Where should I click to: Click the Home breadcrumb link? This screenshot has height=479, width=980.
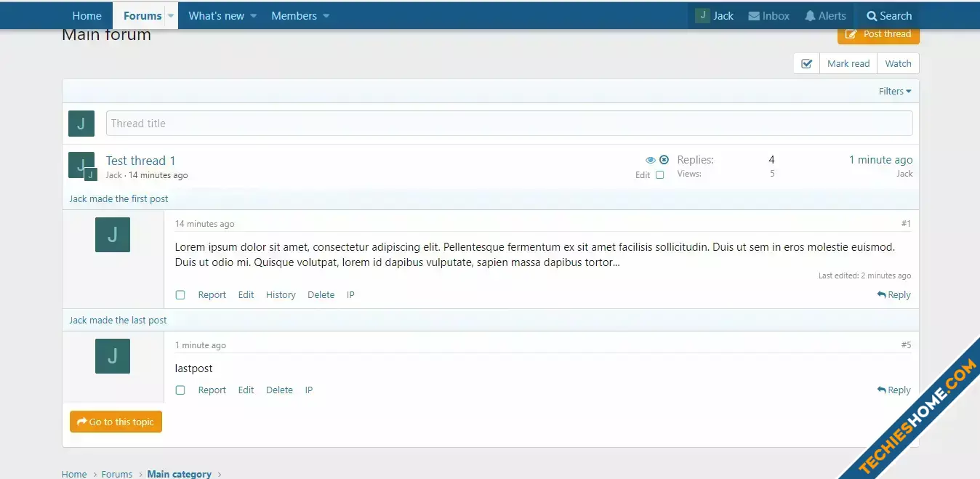click(74, 474)
